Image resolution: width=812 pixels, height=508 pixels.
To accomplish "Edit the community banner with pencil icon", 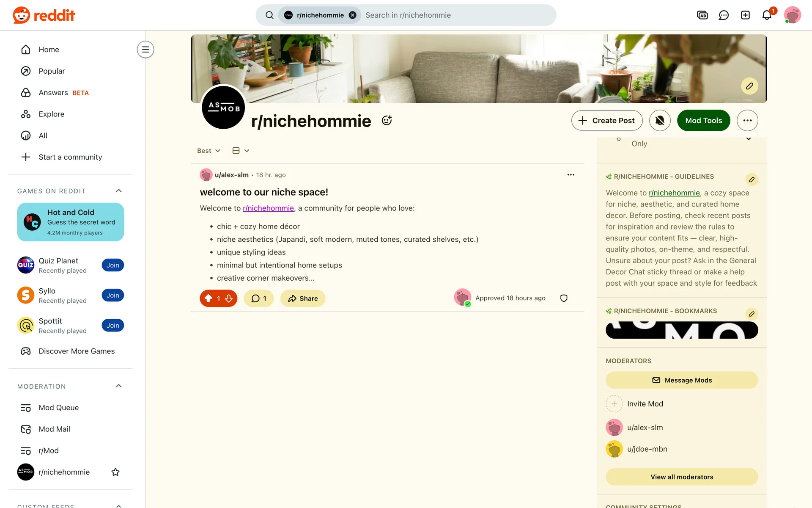I will coord(749,86).
